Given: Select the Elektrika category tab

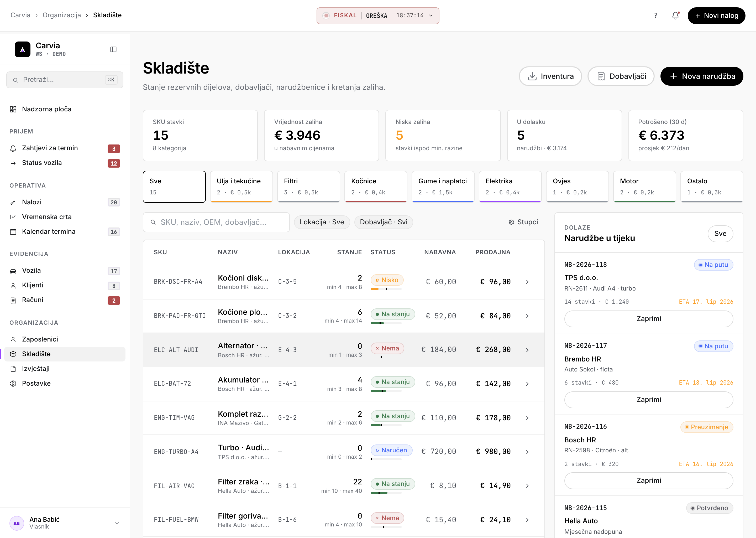Looking at the screenshot, I should 510,187.
